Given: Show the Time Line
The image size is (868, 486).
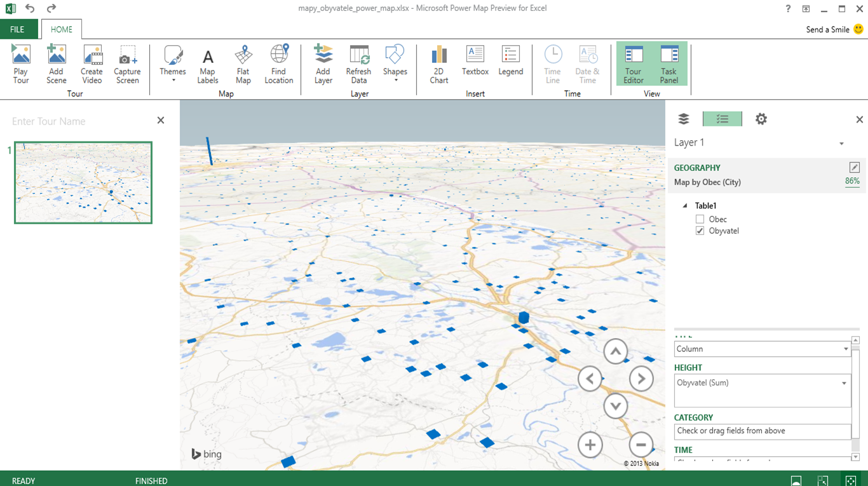Looking at the screenshot, I should (x=553, y=64).
